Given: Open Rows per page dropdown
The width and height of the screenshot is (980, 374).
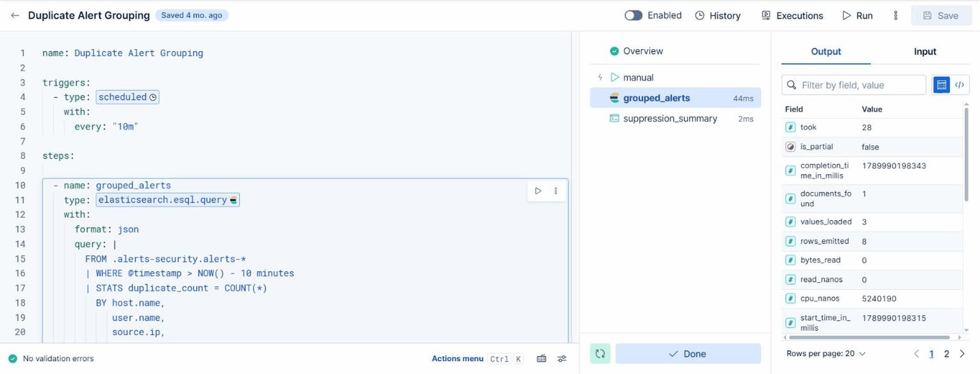Looking at the screenshot, I should (x=826, y=354).
